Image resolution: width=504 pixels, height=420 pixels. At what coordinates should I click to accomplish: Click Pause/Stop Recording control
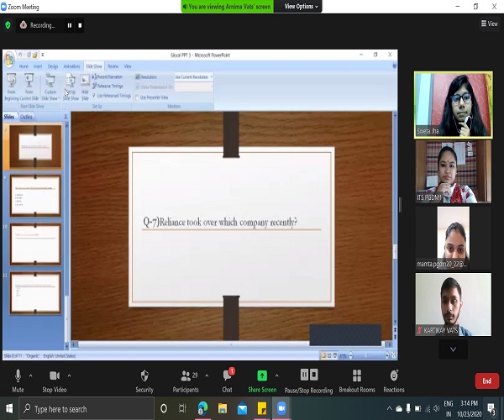[x=308, y=381]
